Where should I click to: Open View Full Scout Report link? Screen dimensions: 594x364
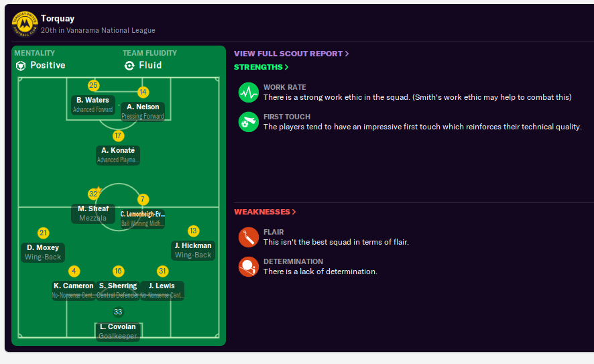click(x=291, y=54)
